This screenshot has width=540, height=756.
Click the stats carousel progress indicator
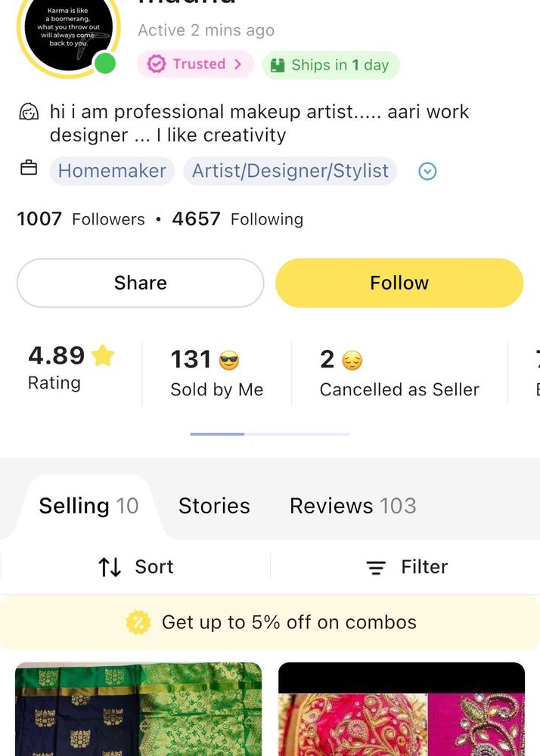[x=269, y=434]
